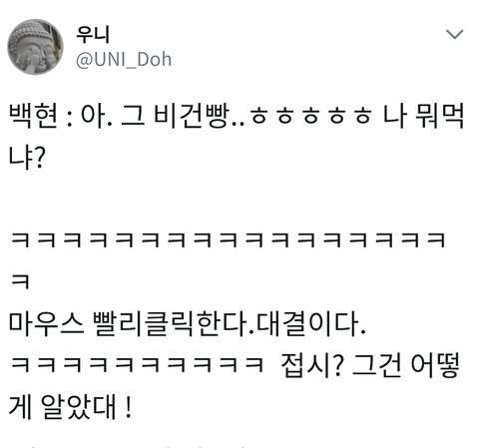Open the tweet options chevron menu
This screenshot has width=479, height=448.
coord(454,34)
